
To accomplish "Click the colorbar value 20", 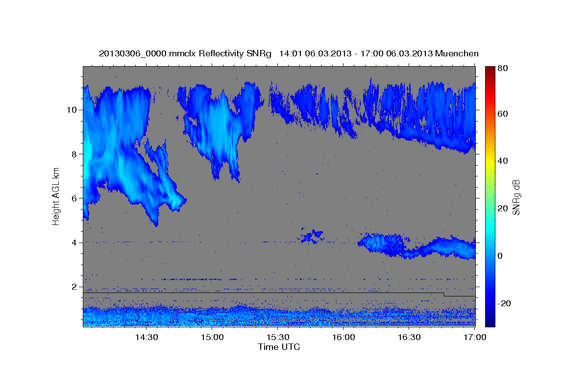I will click(x=502, y=208).
